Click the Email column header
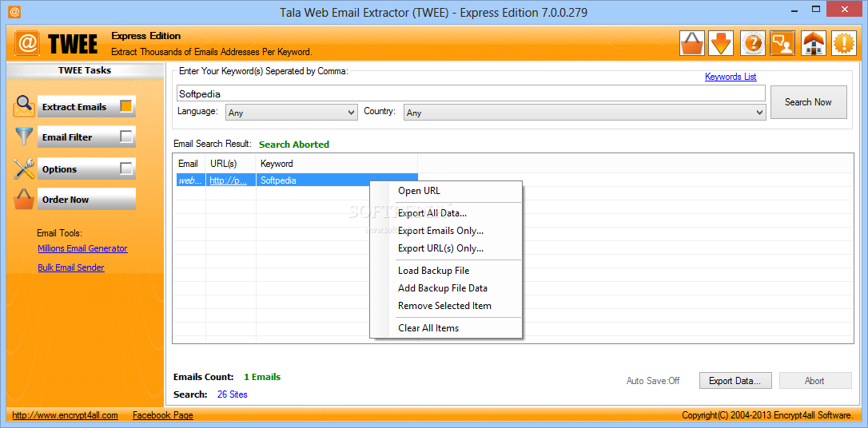The image size is (868, 428). pyautogui.click(x=189, y=164)
